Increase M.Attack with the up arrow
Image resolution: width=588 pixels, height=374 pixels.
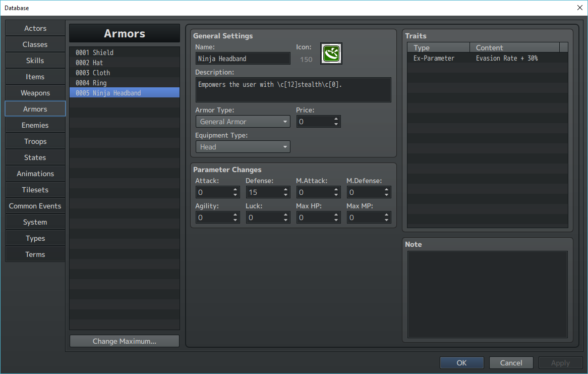click(336, 190)
